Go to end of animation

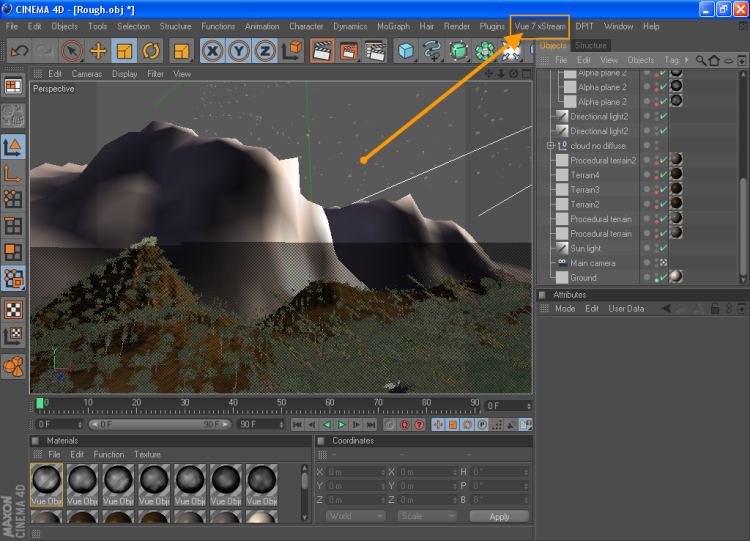[371, 425]
